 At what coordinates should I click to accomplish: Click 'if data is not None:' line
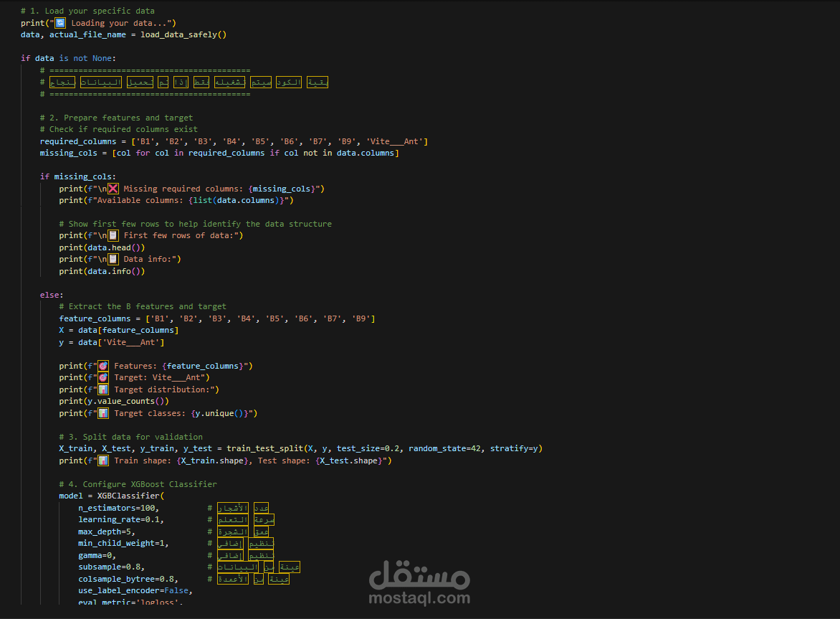tap(68, 58)
